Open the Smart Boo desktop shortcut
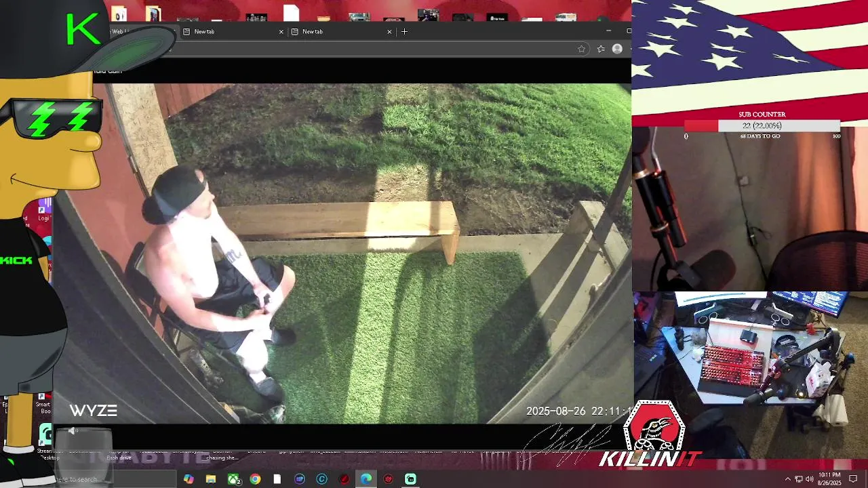The height and width of the screenshot is (488, 868). pos(43,403)
